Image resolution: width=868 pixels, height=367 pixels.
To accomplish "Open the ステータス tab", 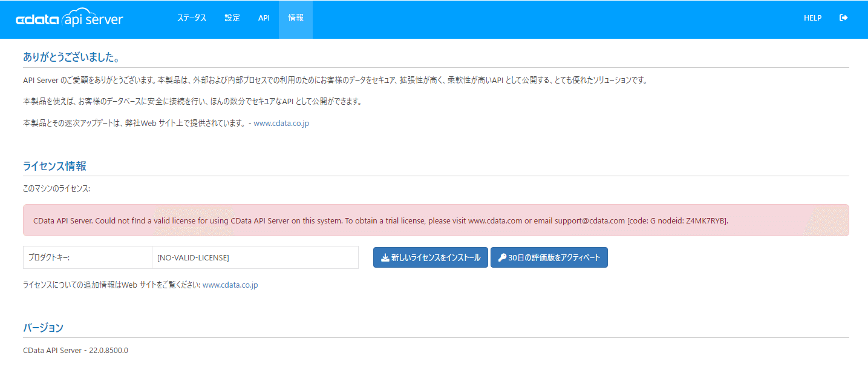I will (192, 18).
